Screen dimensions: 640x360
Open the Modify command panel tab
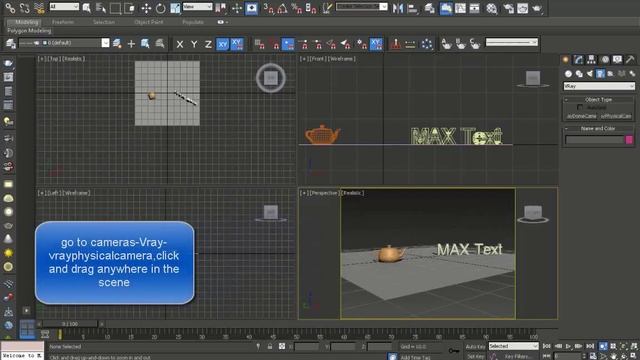pyautogui.click(x=578, y=60)
